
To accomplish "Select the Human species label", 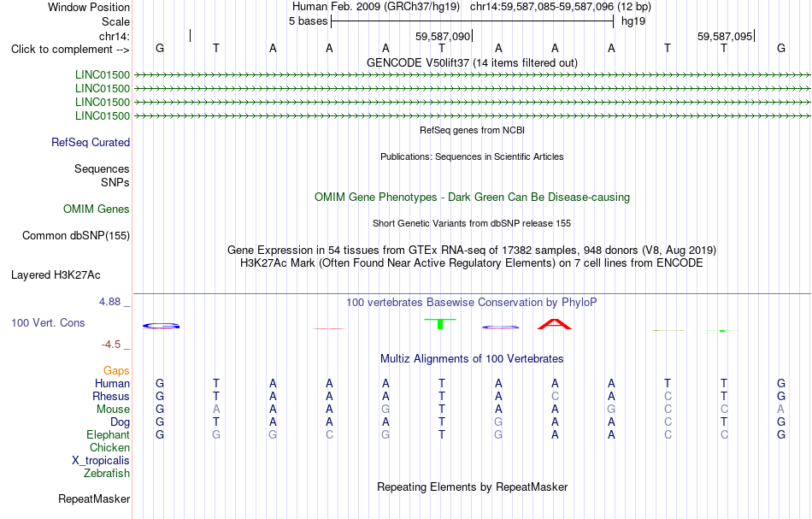I will coord(112,384).
